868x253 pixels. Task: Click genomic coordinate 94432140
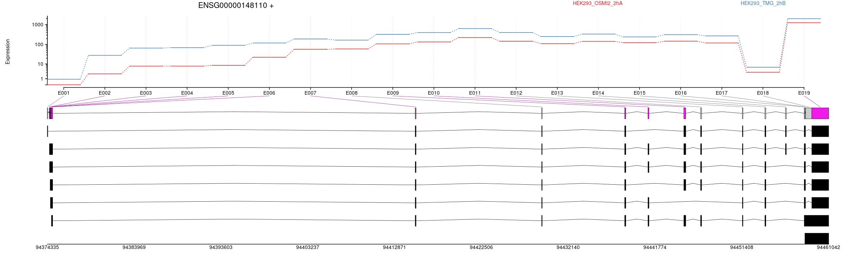pyautogui.click(x=568, y=248)
